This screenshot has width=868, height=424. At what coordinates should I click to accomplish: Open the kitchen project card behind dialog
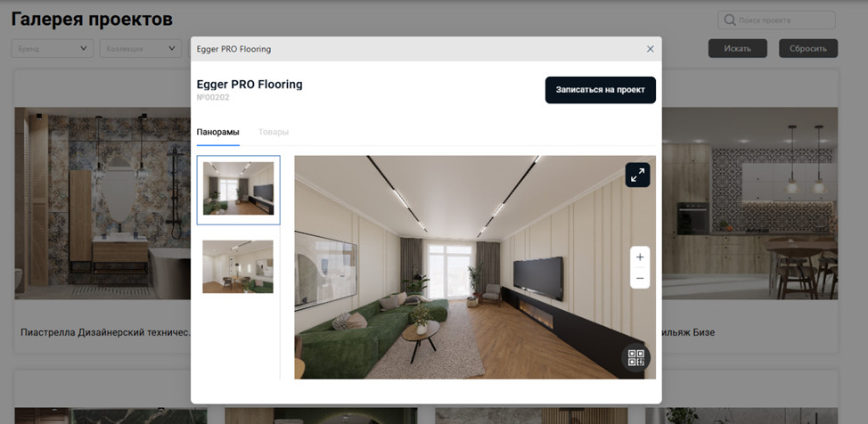[x=750, y=210]
